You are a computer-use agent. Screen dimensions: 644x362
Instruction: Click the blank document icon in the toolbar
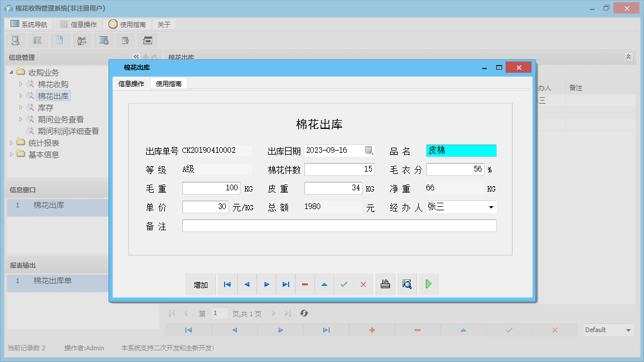pos(59,40)
